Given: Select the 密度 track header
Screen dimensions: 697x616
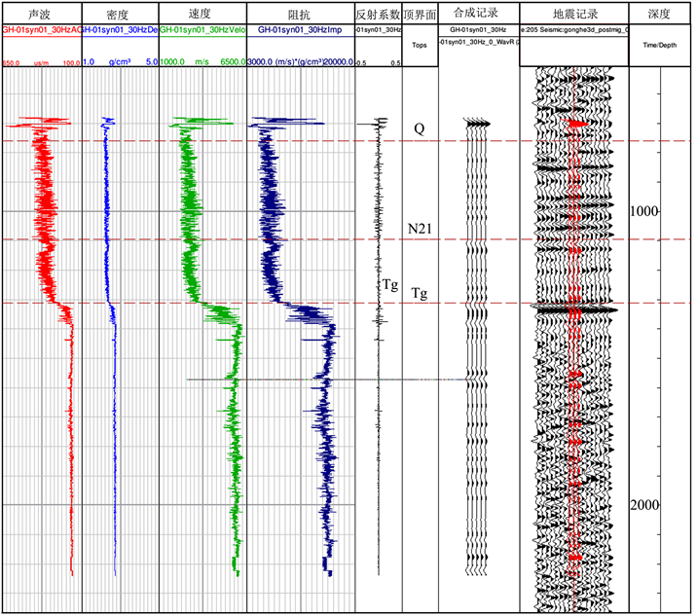Looking at the screenshot, I should (118, 15).
